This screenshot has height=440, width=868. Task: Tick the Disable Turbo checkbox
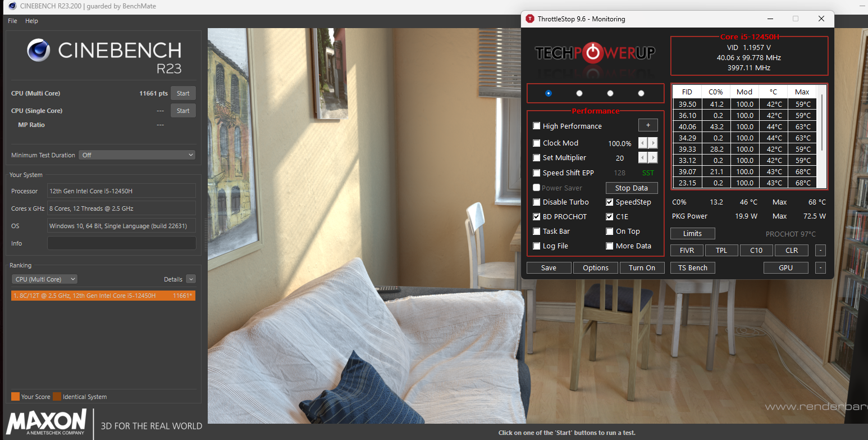[537, 202]
